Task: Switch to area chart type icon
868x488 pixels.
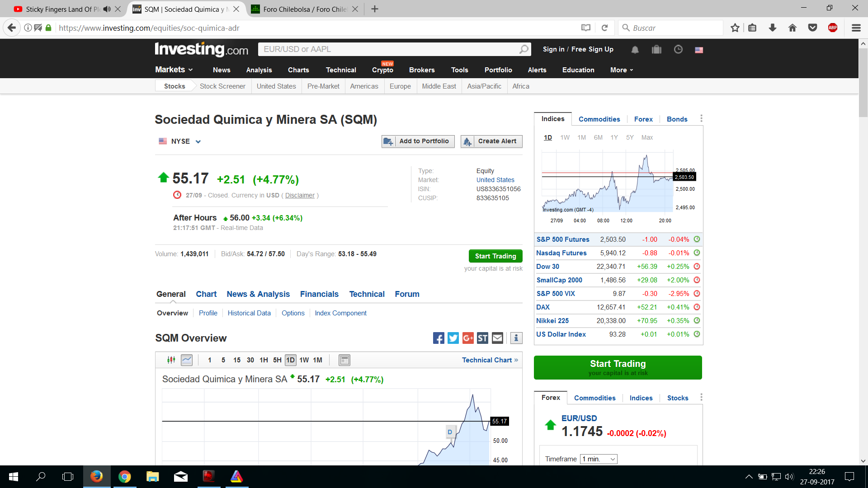Action: 187,360
